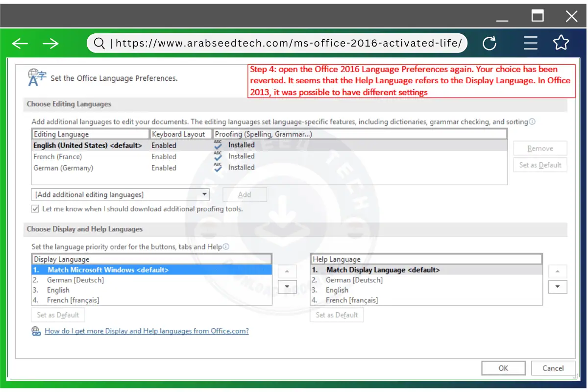588x392 pixels.
Task: Open the add additional editing languages dropdown
Action: (204, 194)
